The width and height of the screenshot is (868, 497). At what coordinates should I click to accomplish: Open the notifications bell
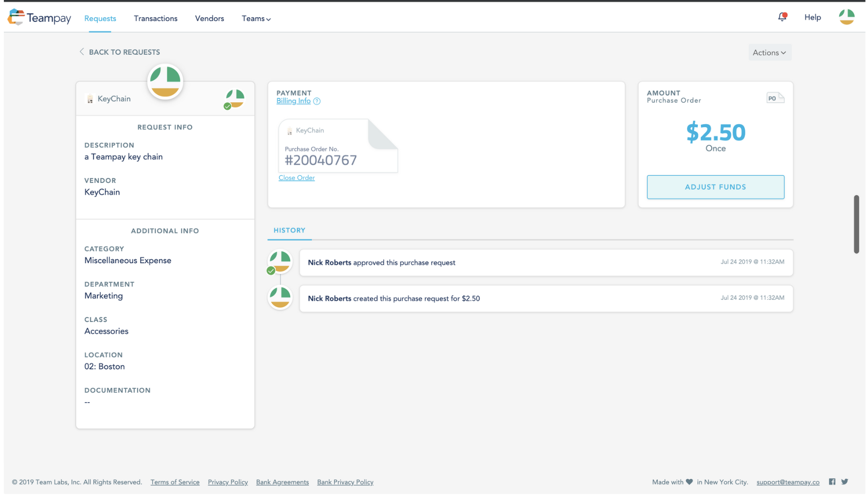pos(782,17)
